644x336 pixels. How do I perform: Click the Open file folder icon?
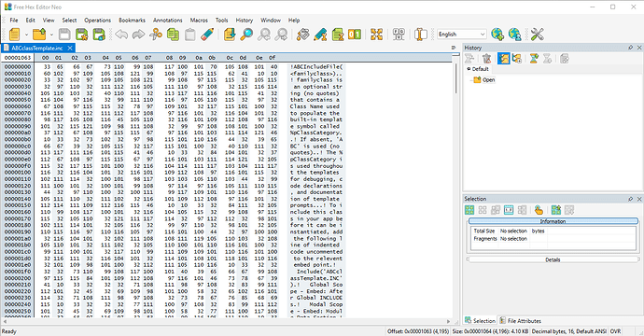click(x=39, y=35)
